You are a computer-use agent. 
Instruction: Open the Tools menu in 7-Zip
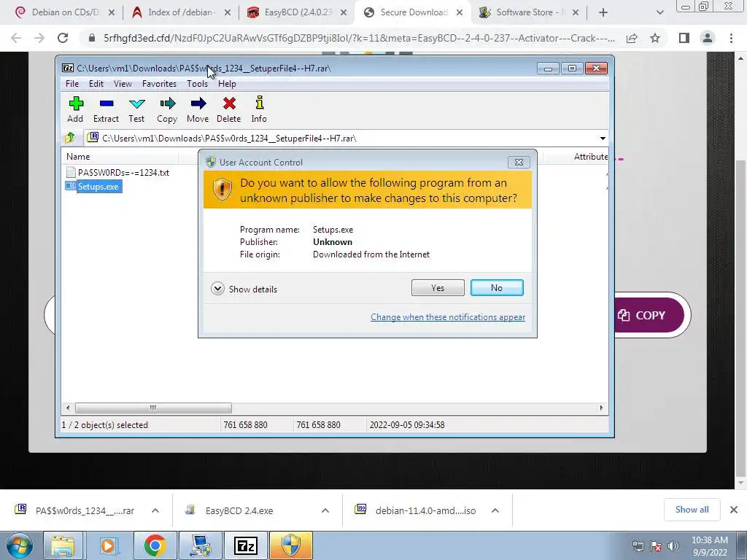[197, 84]
